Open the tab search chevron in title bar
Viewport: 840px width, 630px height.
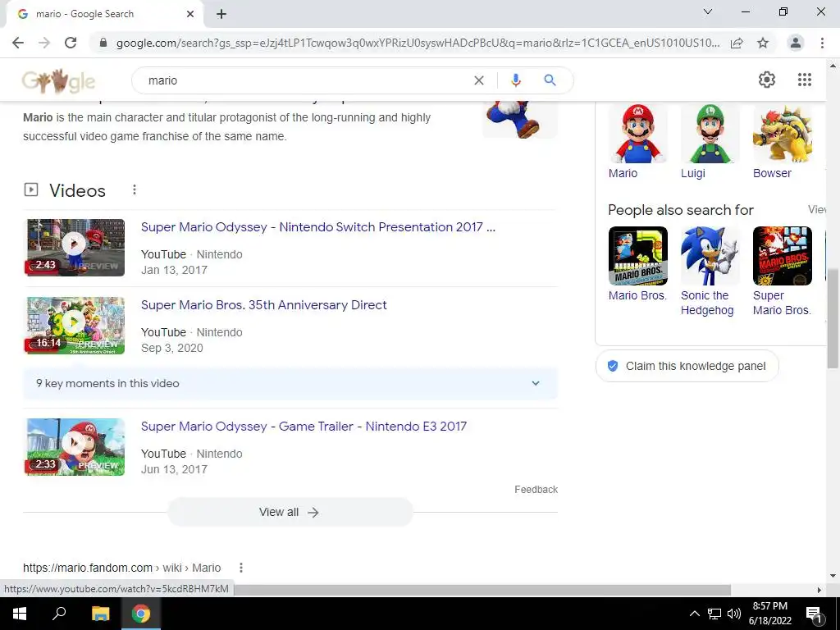point(708,11)
